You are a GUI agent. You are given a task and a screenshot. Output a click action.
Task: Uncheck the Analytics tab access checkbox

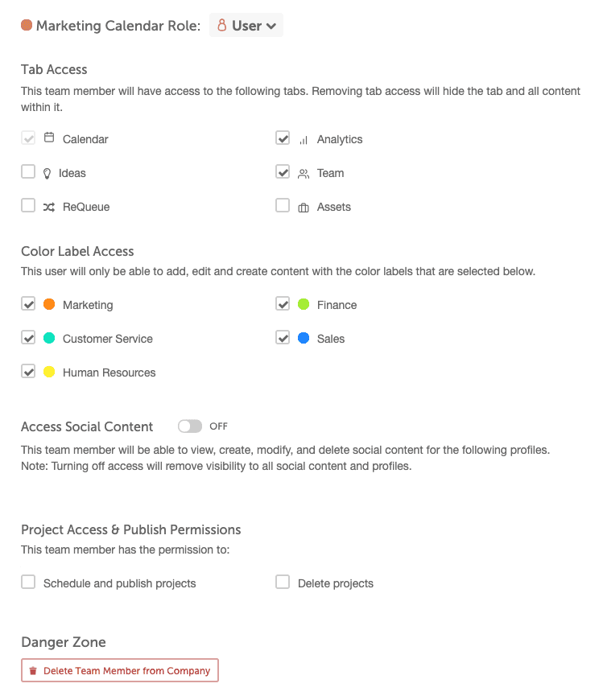click(x=283, y=138)
